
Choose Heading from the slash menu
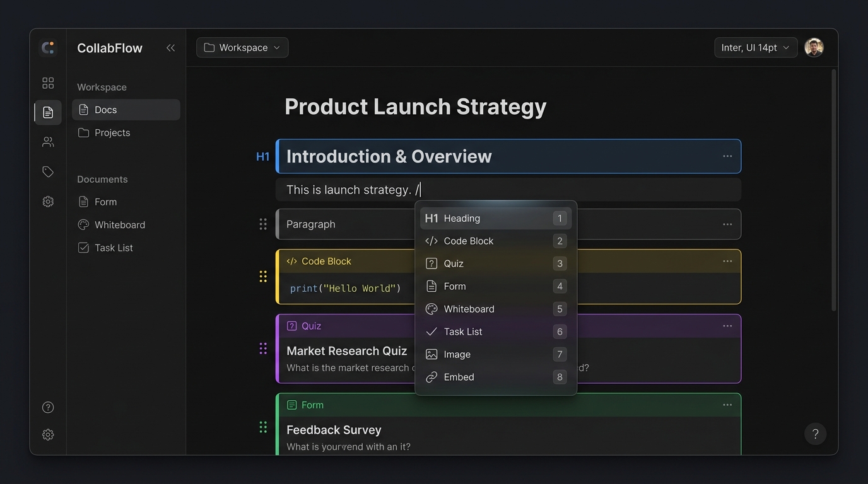[x=496, y=219]
